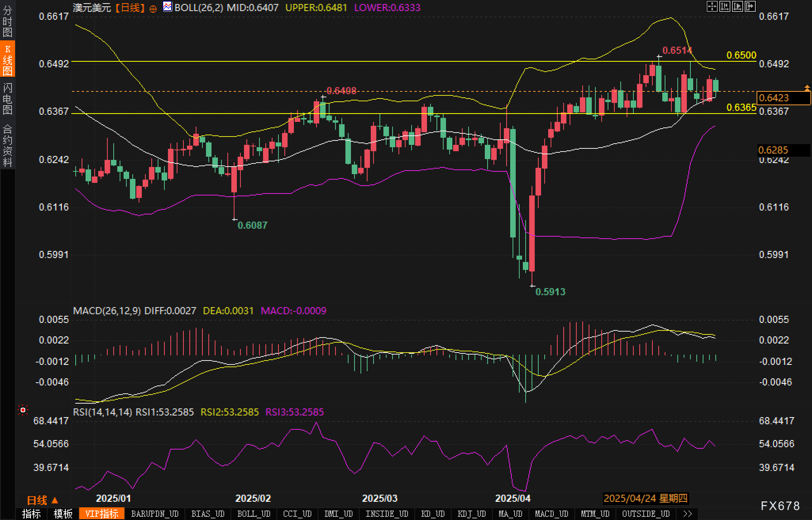The width and height of the screenshot is (812, 520).
Task: Click the 【日线】 period label in header
Action: click(x=130, y=8)
